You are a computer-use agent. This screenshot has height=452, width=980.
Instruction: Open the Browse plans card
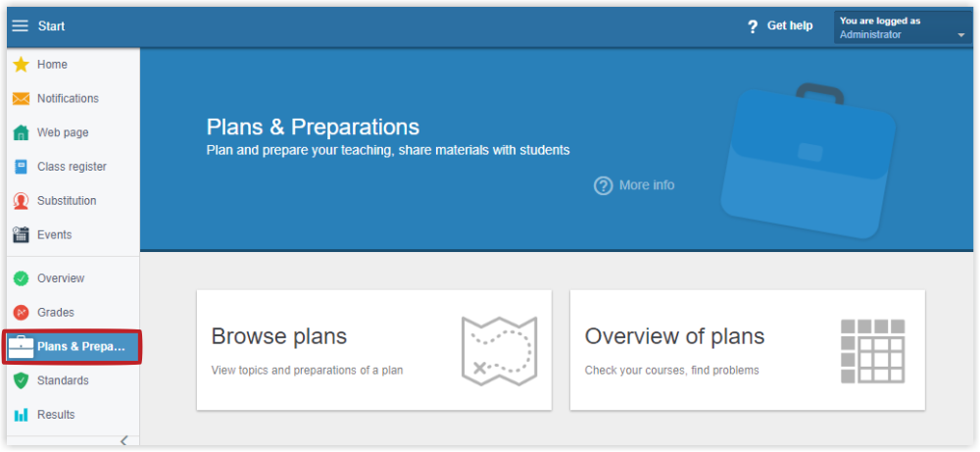pos(373,350)
